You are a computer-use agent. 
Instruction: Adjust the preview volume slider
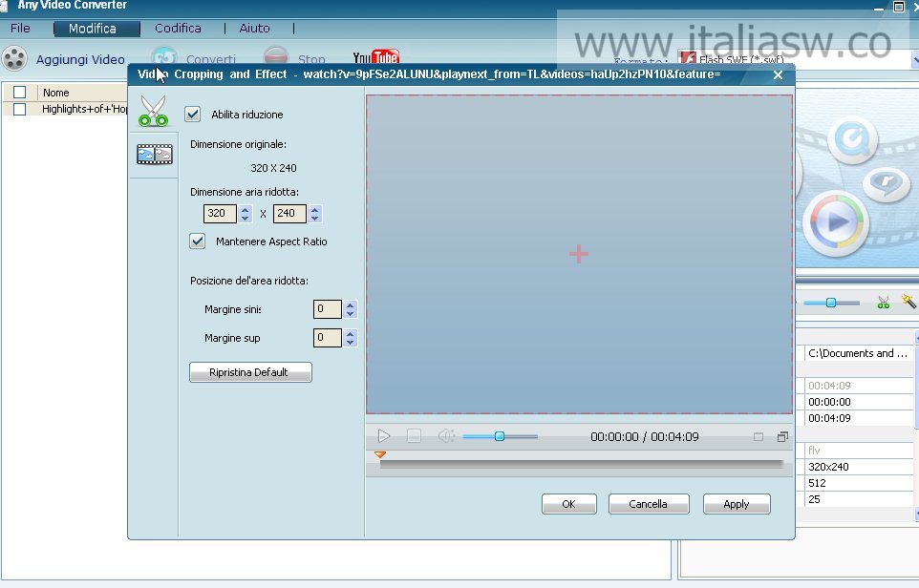pyautogui.click(x=500, y=436)
